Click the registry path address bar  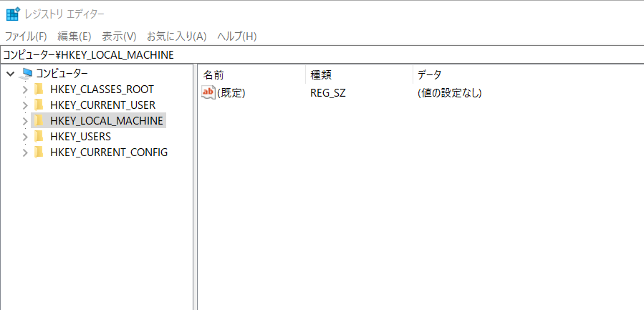(x=322, y=54)
